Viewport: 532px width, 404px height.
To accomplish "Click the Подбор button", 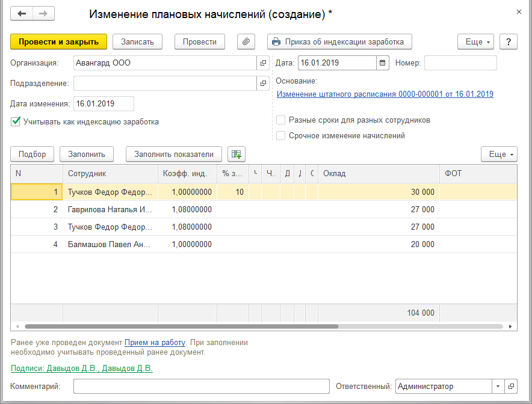I will point(32,155).
